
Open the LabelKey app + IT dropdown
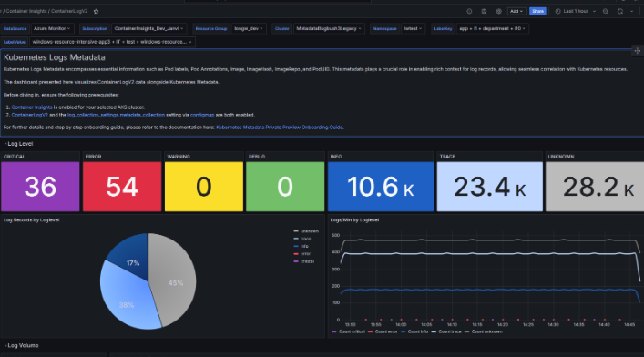click(x=492, y=29)
